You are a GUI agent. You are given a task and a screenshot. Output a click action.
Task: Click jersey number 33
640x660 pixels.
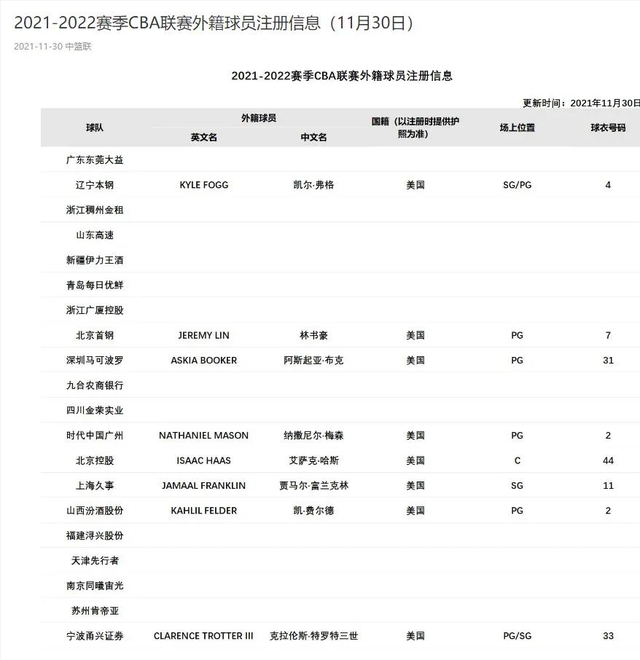pyautogui.click(x=608, y=636)
